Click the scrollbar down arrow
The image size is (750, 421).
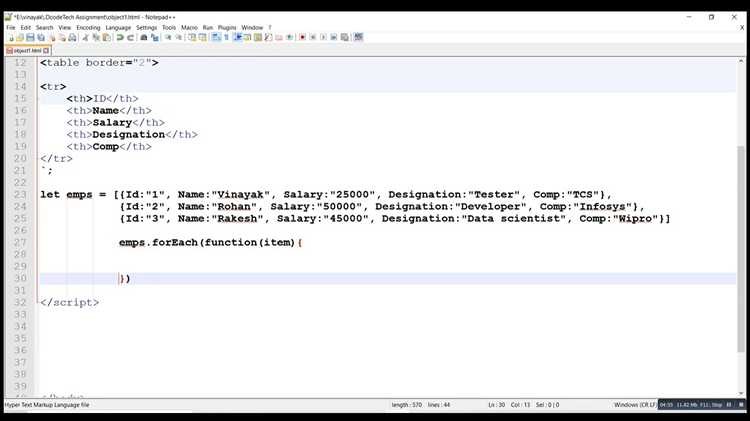tap(741, 394)
